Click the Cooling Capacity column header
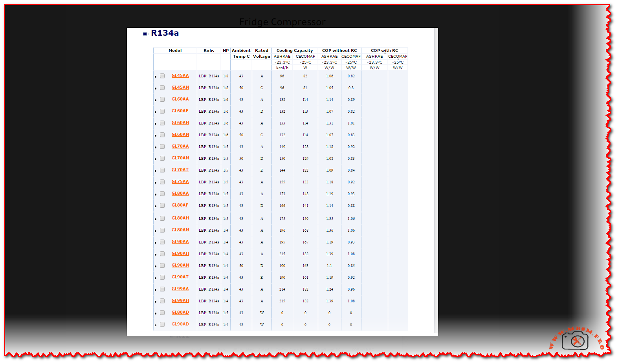Image resolution: width=618 pixels, height=364 pixels. [x=295, y=51]
